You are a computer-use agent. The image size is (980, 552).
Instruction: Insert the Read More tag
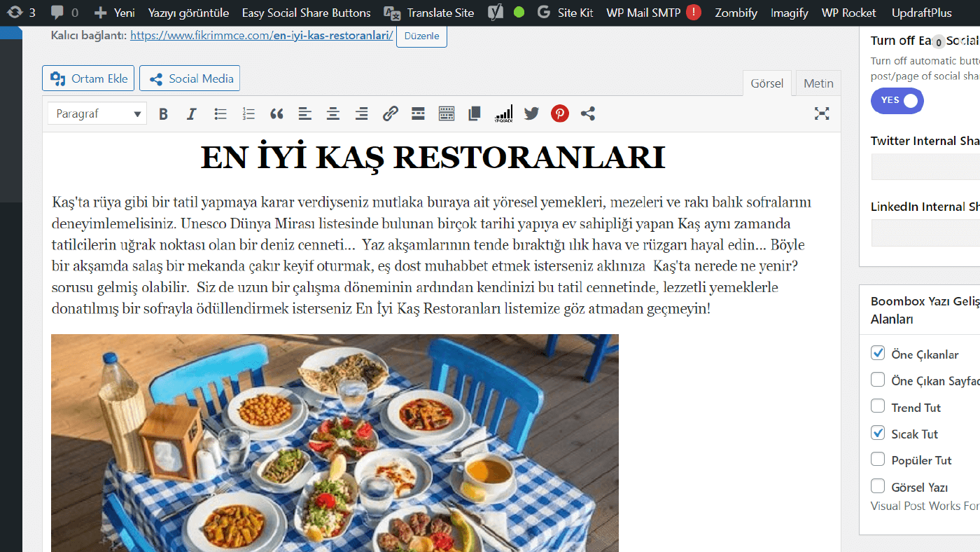point(418,113)
